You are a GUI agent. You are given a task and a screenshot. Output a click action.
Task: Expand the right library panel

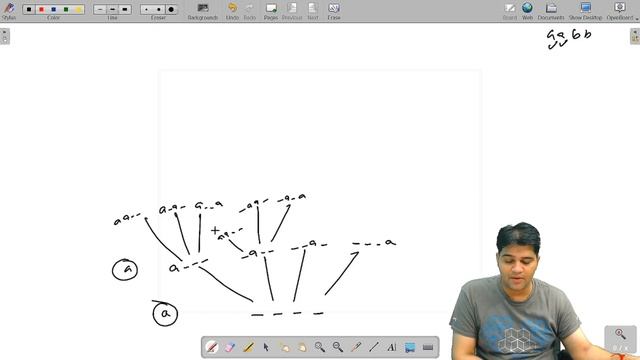coord(635,36)
